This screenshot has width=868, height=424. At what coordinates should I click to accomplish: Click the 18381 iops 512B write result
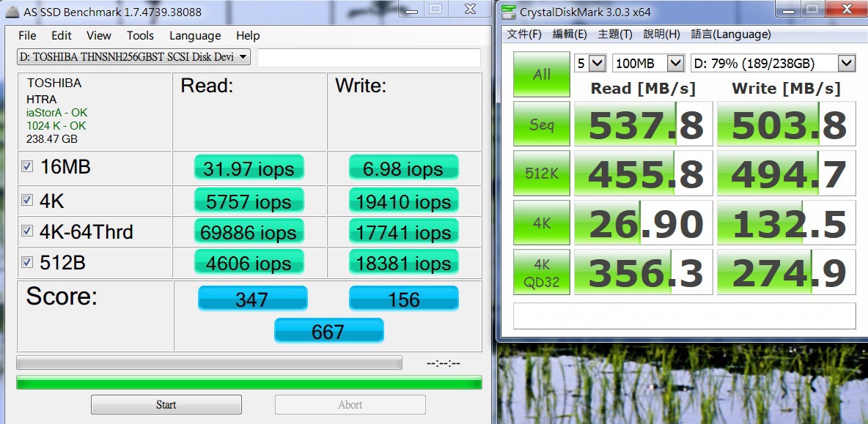coord(403,263)
